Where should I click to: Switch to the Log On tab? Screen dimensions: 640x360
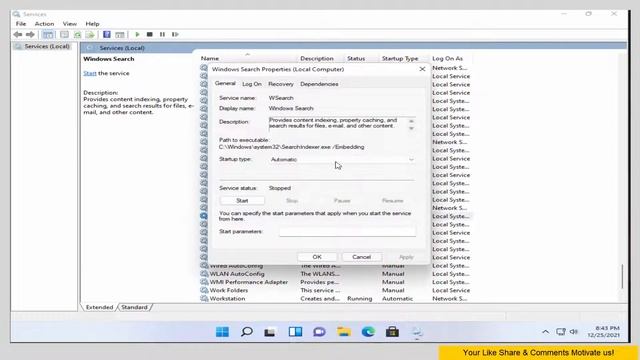click(252, 84)
